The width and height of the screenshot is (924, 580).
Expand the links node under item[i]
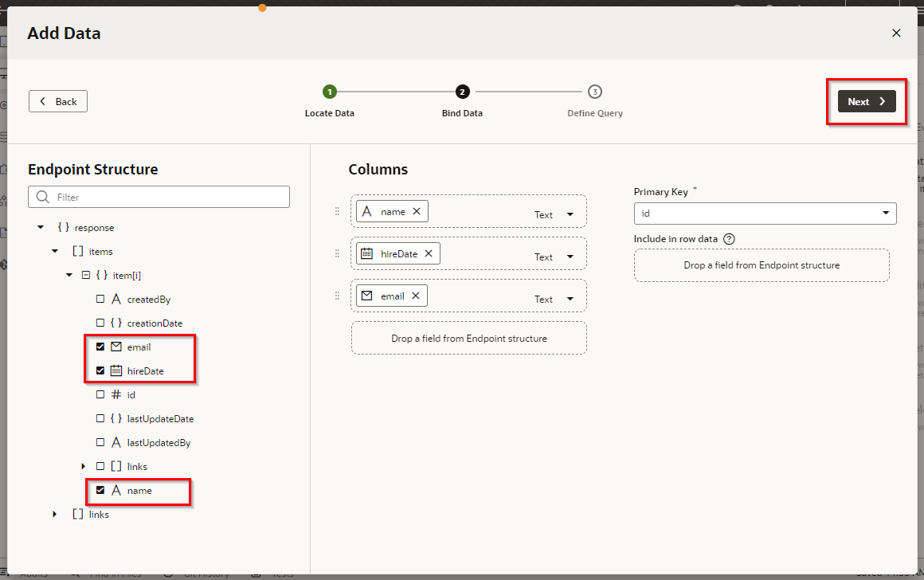[x=83, y=466]
